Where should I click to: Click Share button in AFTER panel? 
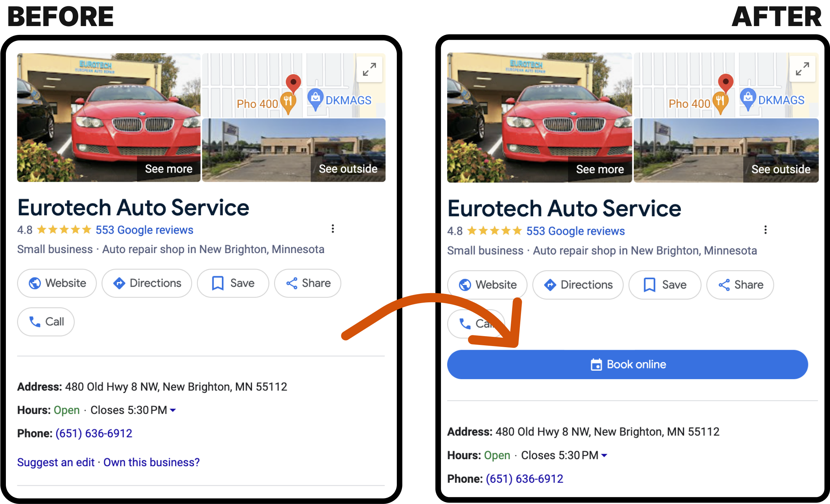click(x=740, y=285)
